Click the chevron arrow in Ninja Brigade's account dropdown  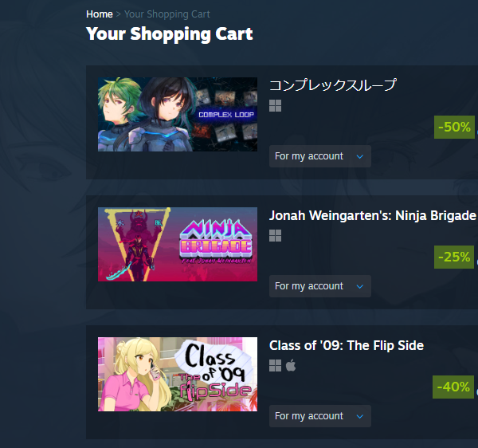[x=360, y=287]
